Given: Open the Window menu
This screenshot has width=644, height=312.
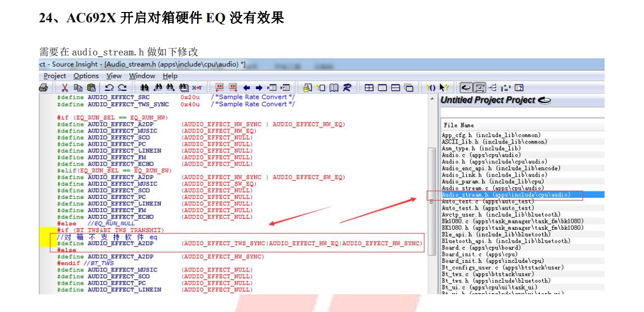Looking at the screenshot, I should [x=142, y=76].
